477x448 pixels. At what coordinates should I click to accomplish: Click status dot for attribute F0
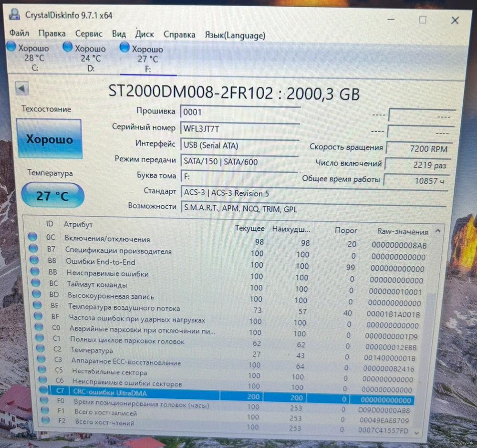tap(44, 400)
